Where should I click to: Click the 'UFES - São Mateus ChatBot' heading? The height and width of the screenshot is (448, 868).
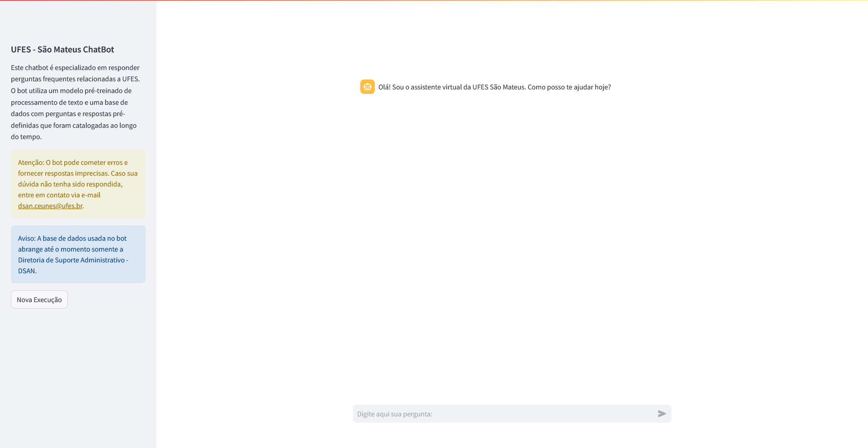pos(62,50)
